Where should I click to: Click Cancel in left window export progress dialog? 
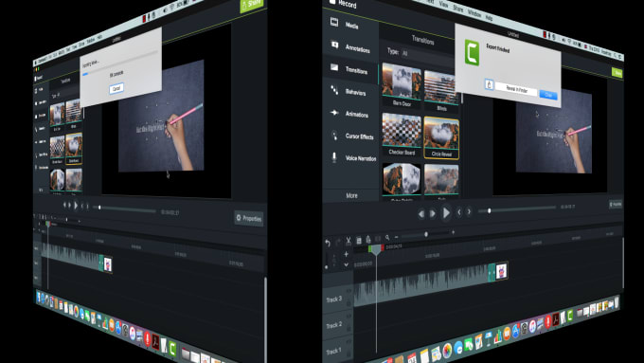point(116,88)
